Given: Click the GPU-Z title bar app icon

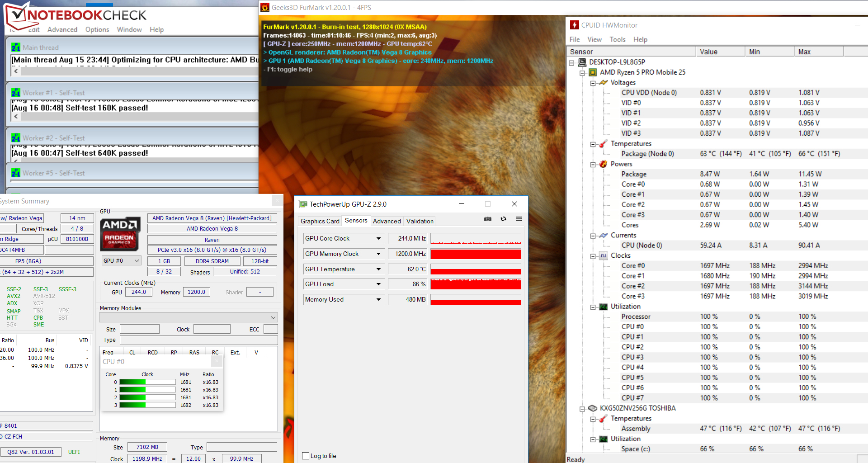Looking at the screenshot, I should 303,204.
